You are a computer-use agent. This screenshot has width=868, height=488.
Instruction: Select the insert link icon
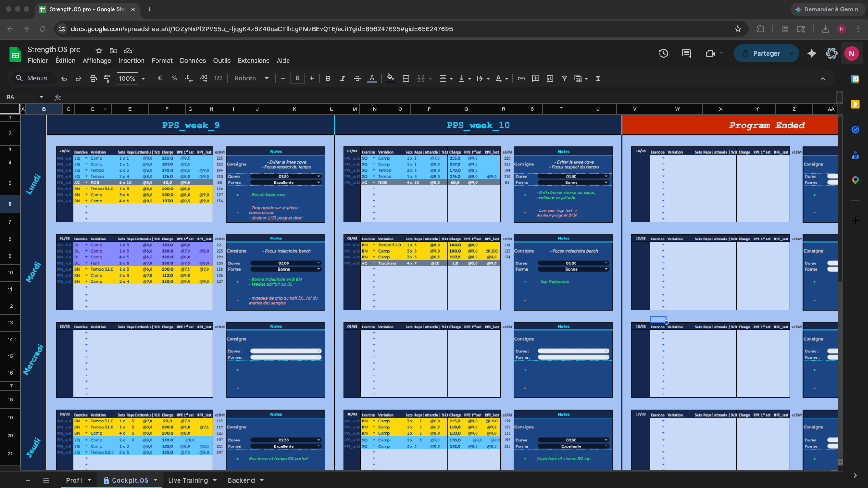pos(521,78)
